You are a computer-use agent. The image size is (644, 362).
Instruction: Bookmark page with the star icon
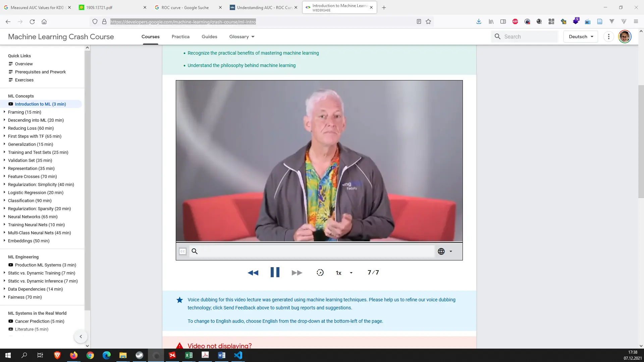click(428, 22)
